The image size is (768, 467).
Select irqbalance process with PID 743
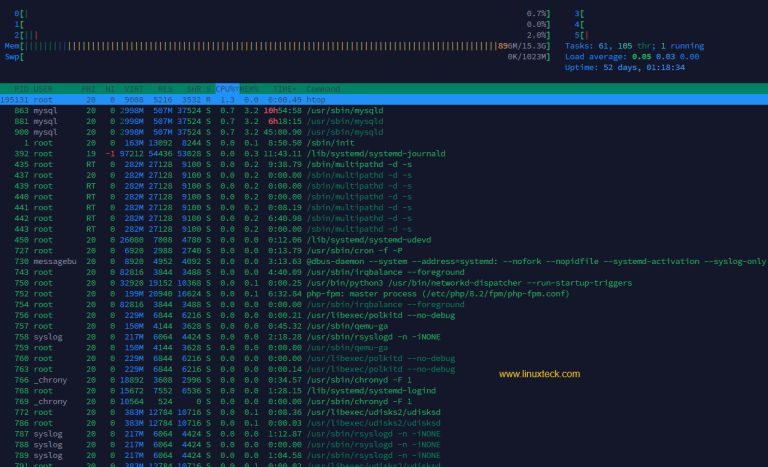point(384,272)
